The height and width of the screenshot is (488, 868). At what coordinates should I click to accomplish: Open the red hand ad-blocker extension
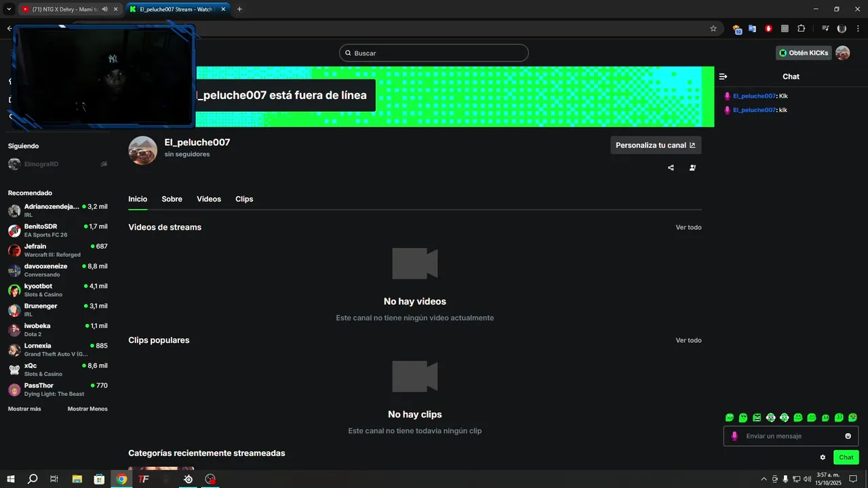click(768, 28)
